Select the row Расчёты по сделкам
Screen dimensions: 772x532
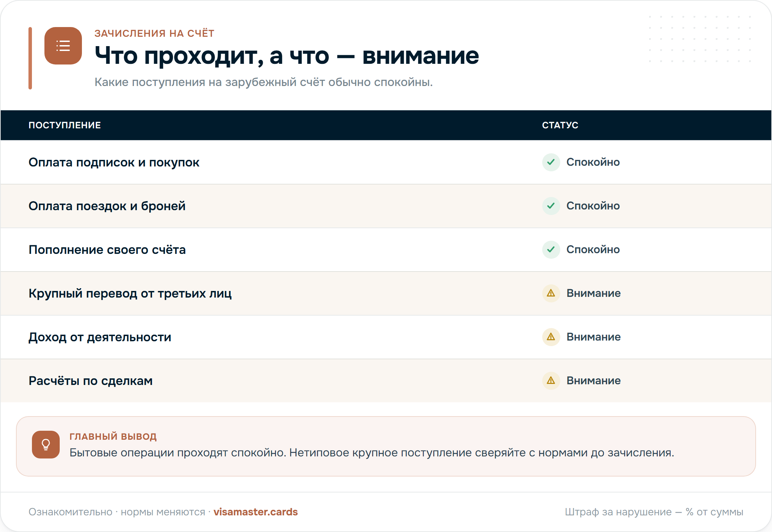tap(386, 381)
